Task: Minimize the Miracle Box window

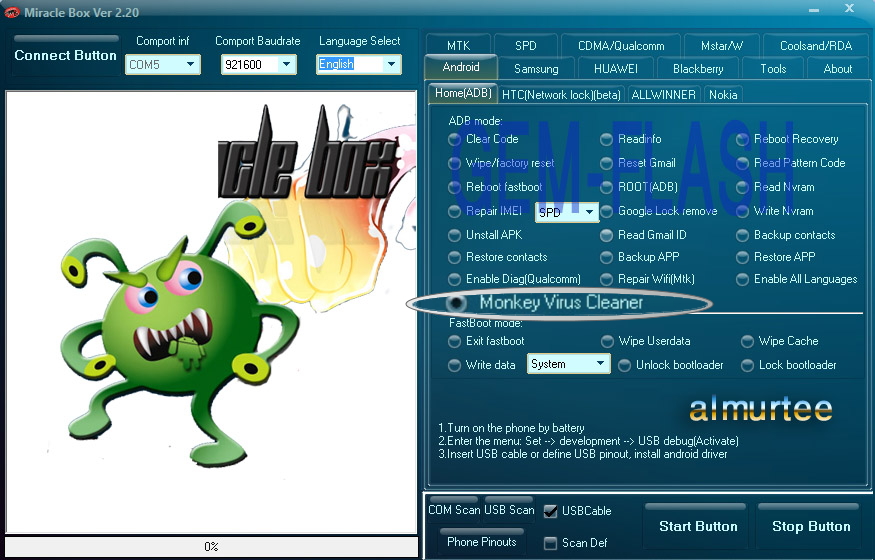Action: coord(814,10)
